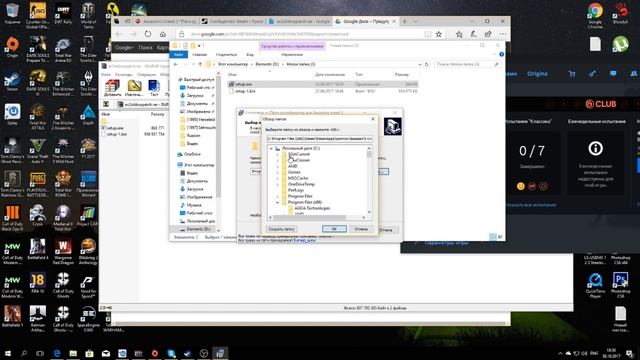Viewport: 640px width, 360px height.
Task: Click the shopping cart icon in Origin window
Action: (x=572, y=74)
